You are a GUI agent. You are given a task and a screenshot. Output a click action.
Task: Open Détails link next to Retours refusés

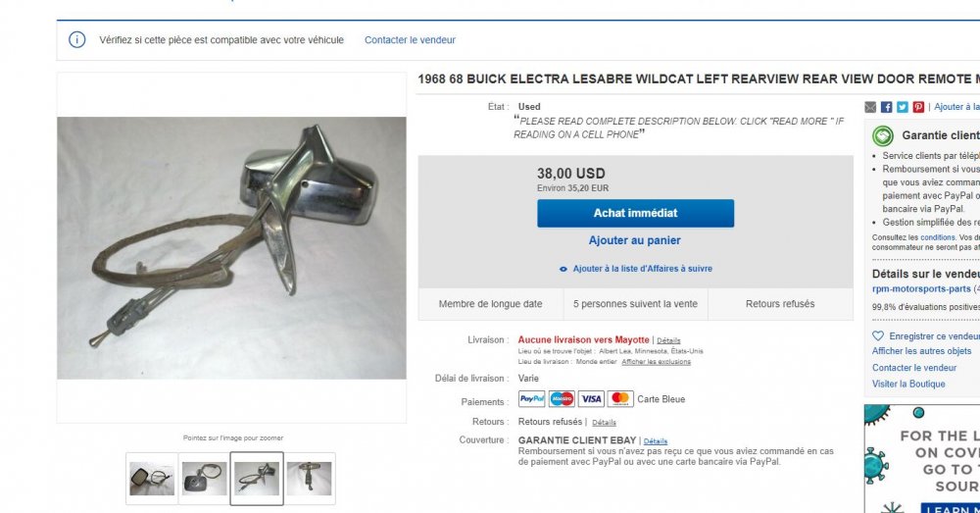click(x=604, y=423)
